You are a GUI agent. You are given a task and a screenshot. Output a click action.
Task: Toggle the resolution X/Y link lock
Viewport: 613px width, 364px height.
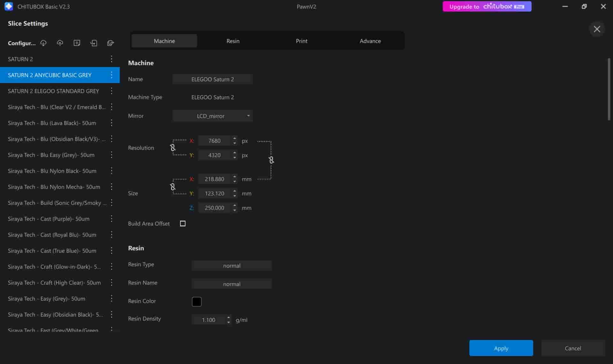click(173, 148)
